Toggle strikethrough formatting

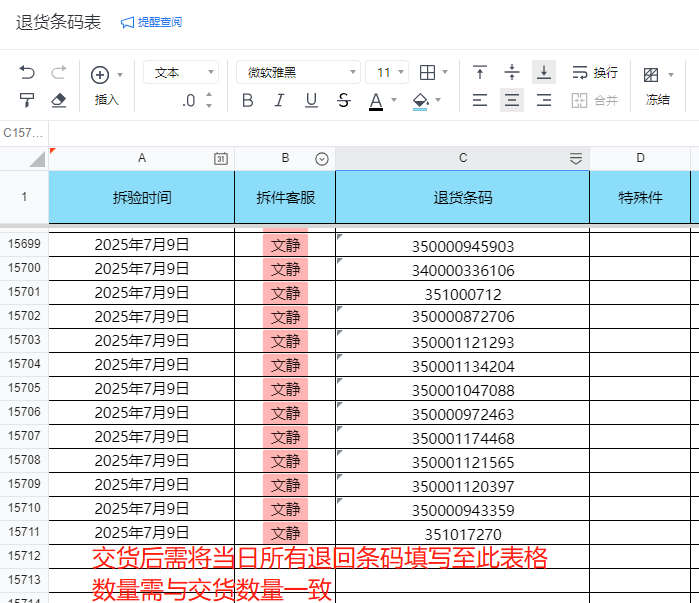pyautogui.click(x=344, y=100)
